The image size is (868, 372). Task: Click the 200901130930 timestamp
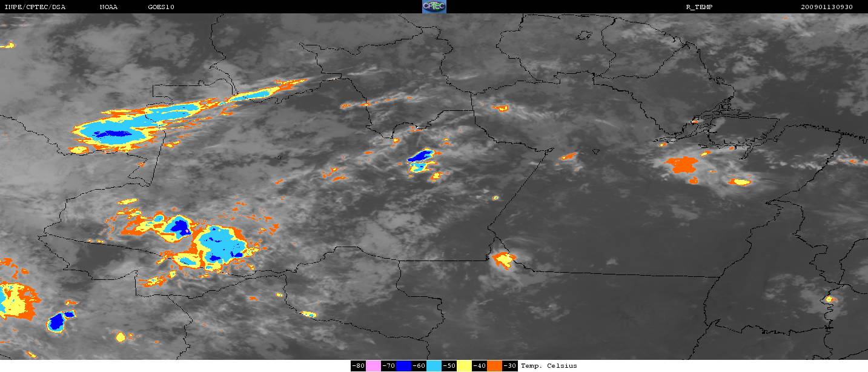tap(827, 7)
